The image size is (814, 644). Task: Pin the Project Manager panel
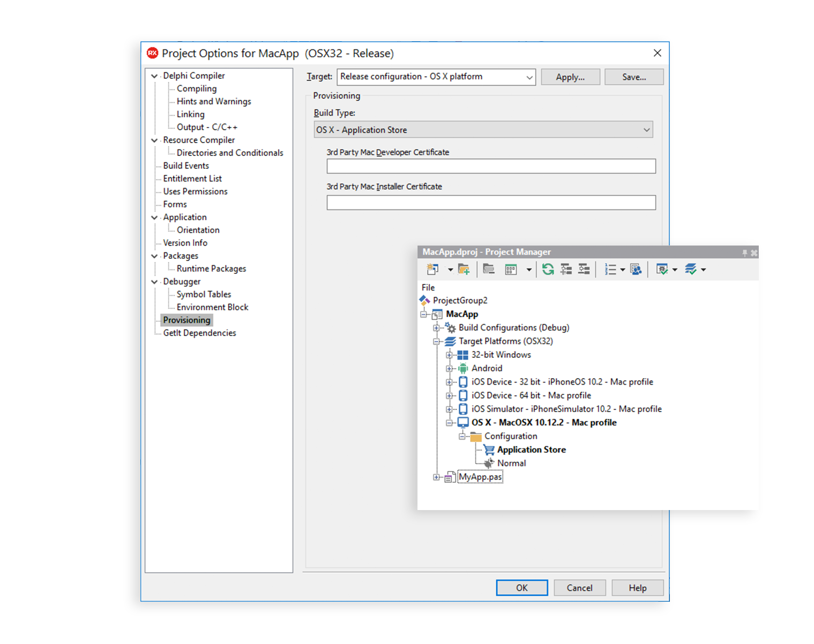point(744,253)
